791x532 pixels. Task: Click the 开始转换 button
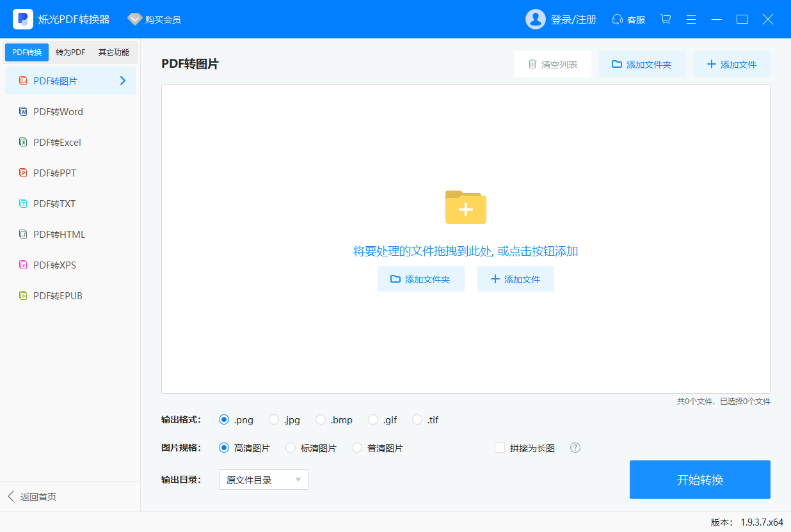coord(699,480)
